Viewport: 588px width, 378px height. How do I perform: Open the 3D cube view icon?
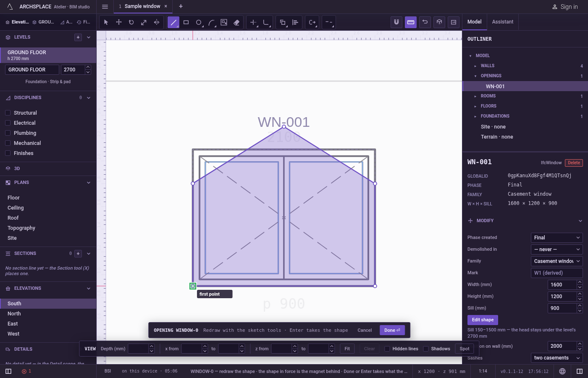tap(439, 22)
